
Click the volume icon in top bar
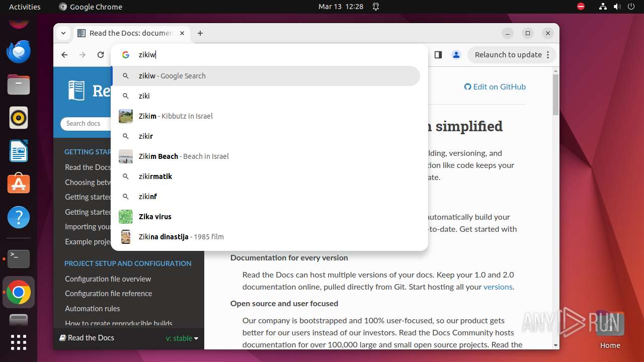[617, 7]
